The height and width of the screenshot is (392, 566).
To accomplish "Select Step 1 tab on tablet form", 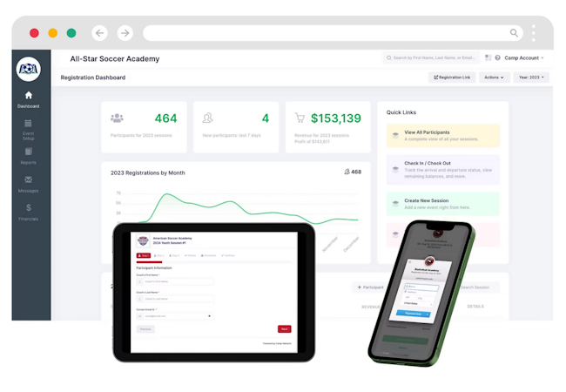I will coord(144,255).
